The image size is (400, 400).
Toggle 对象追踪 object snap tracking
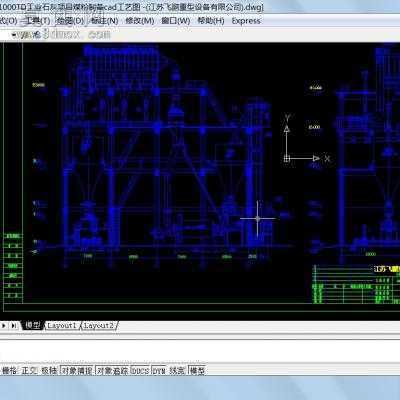pyautogui.click(x=112, y=370)
